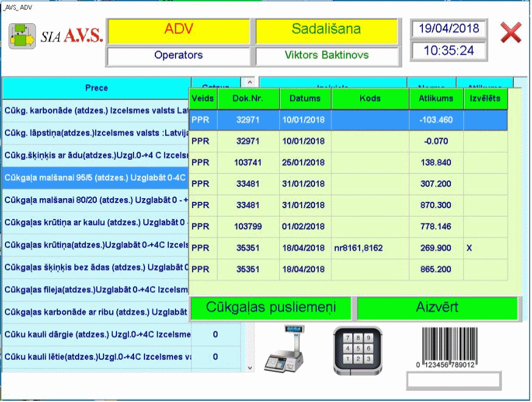532x402 pixels.
Task: Click the Prece column header
Action: 97,88
